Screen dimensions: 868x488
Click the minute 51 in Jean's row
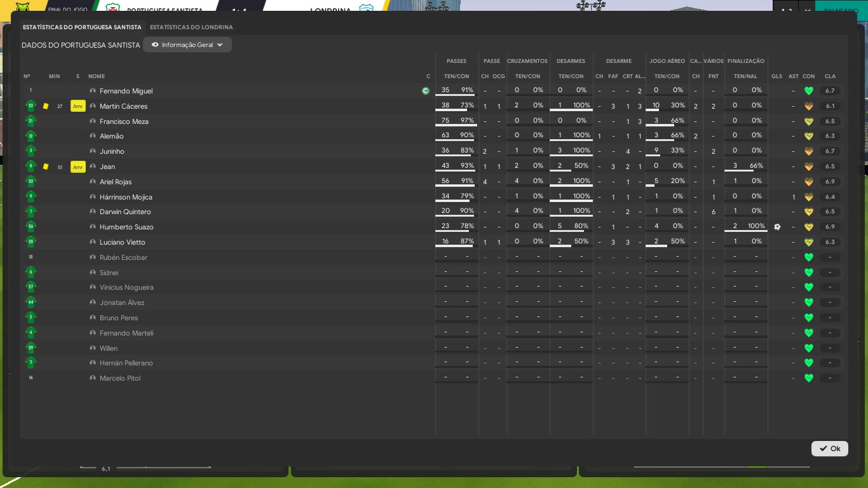click(60, 167)
